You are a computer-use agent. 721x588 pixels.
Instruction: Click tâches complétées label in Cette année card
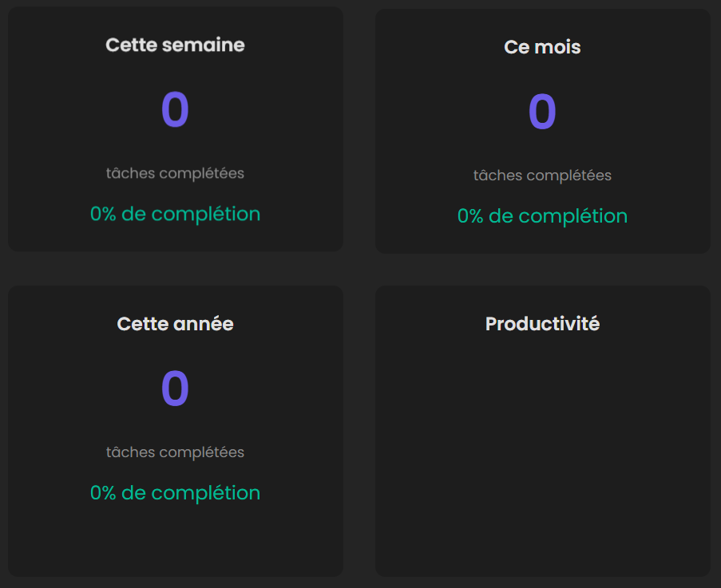coord(175,452)
